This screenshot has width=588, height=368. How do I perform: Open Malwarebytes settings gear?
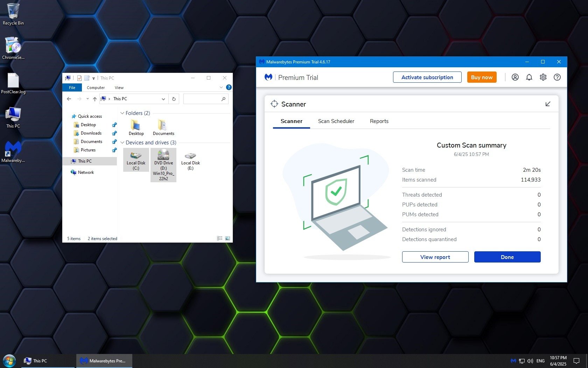(x=543, y=77)
